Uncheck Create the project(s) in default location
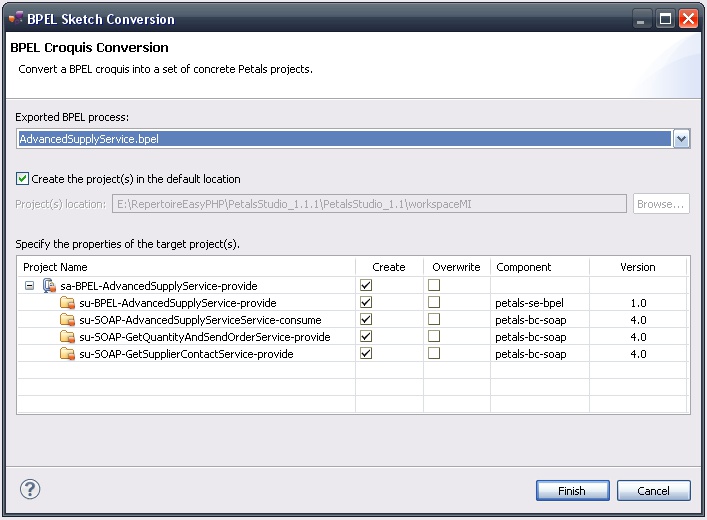 (x=23, y=179)
